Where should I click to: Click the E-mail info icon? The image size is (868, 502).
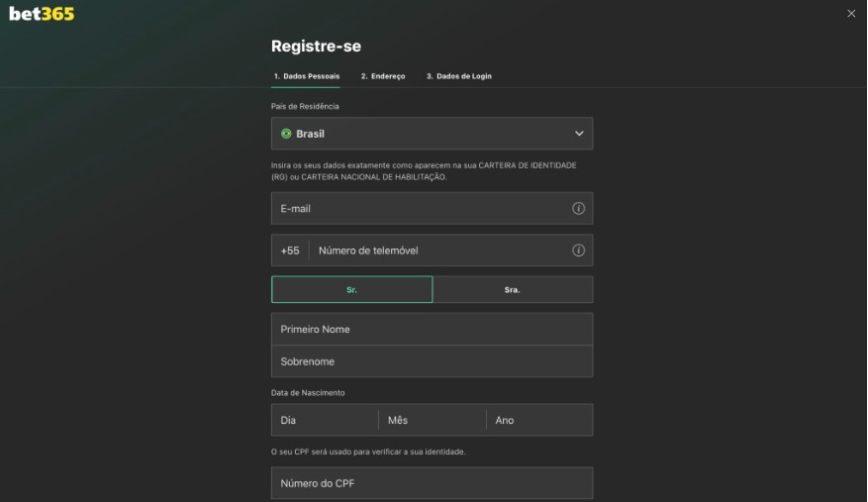coord(578,209)
